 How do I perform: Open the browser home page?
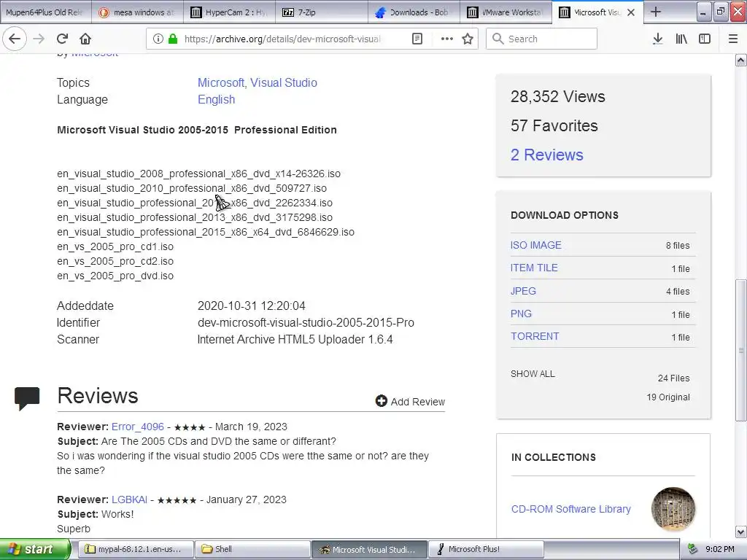(85, 39)
